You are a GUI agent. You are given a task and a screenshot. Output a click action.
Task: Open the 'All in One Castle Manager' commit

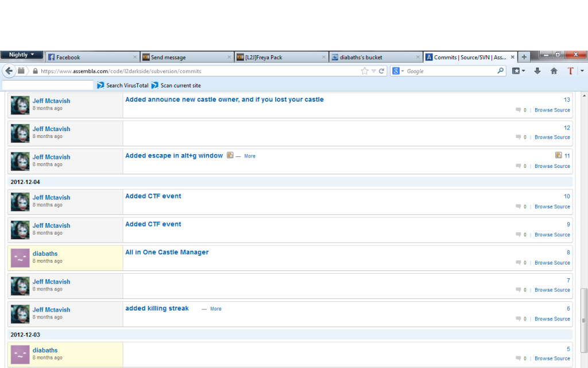click(x=167, y=252)
